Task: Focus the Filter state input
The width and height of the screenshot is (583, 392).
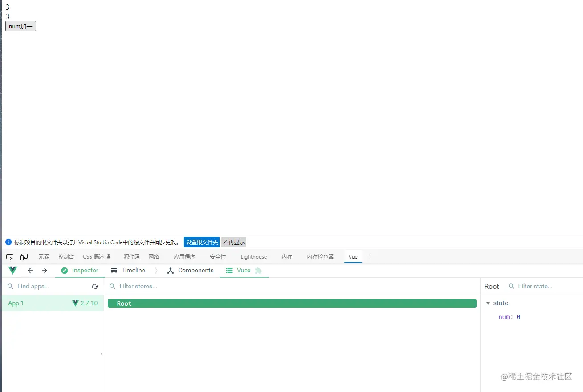Action: tap(544, 287)
